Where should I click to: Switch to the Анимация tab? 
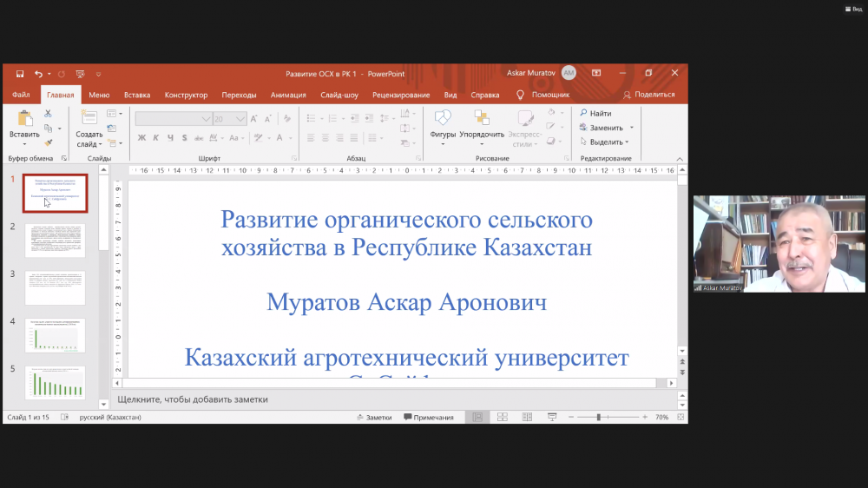point(287,95)
